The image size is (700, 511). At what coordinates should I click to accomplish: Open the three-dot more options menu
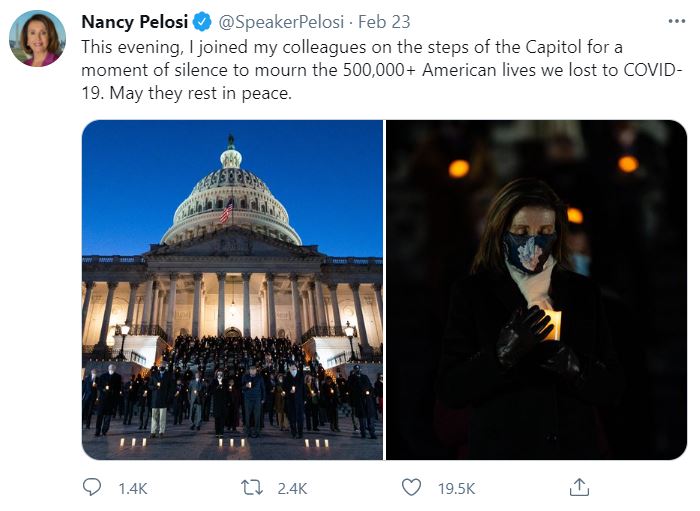tap(677, 21)
